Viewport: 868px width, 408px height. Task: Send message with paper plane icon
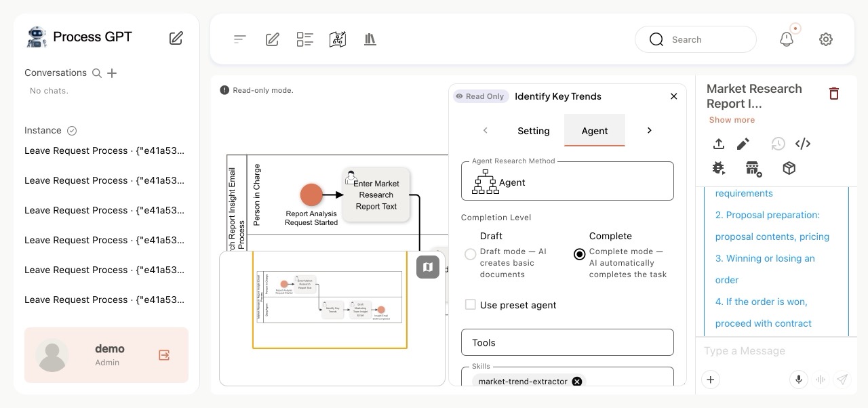842,380
